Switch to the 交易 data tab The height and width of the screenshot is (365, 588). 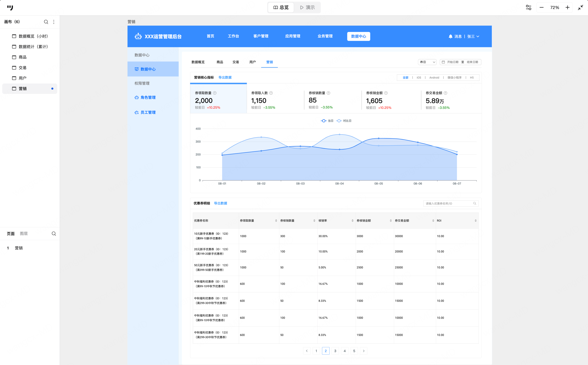[236, 62]
